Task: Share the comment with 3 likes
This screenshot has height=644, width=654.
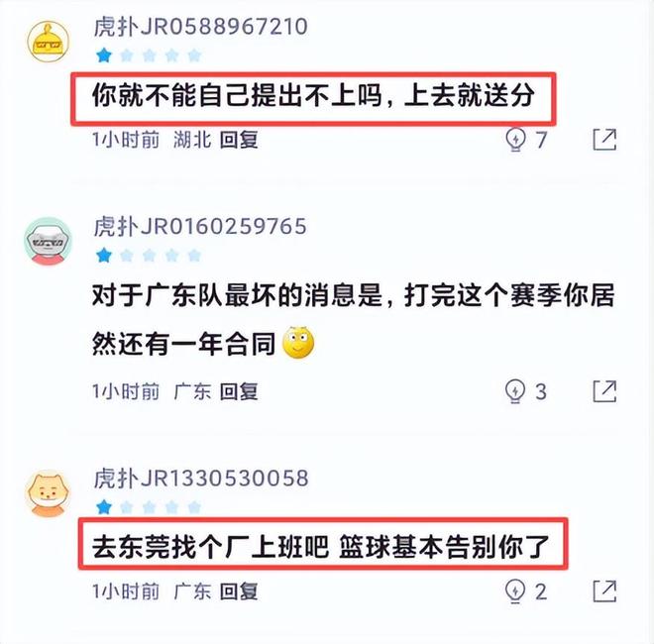Action: 604,391
